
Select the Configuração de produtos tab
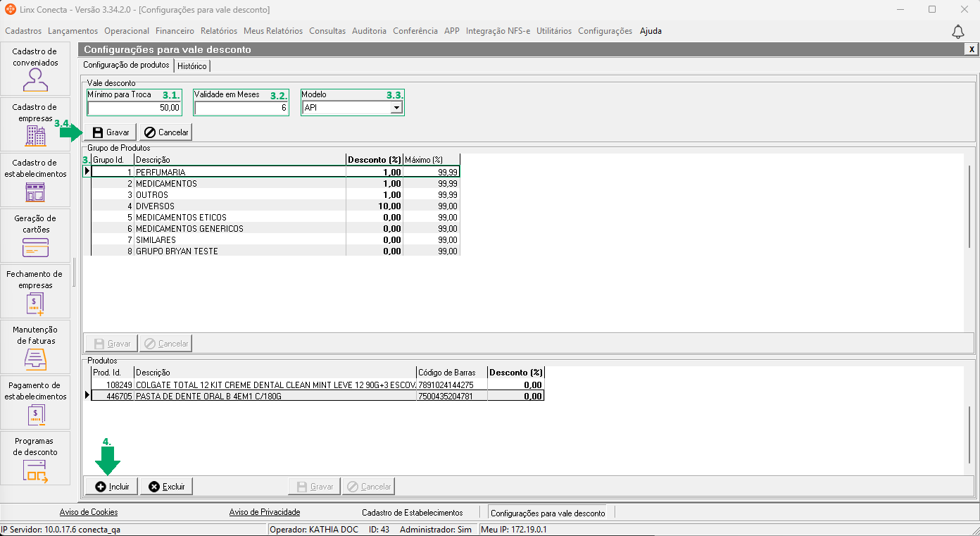click(127, 65)
